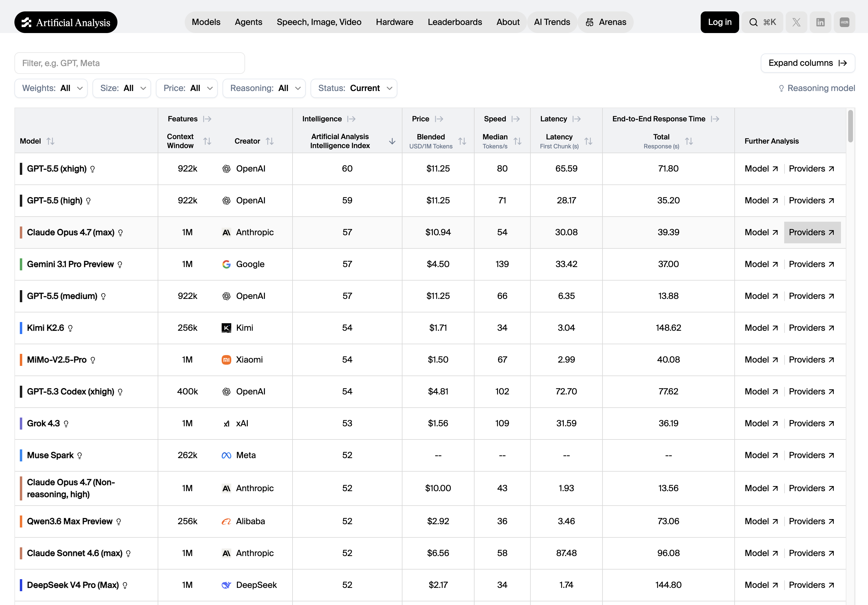Sort by Total Response time arrows

[x=689, y=141]
